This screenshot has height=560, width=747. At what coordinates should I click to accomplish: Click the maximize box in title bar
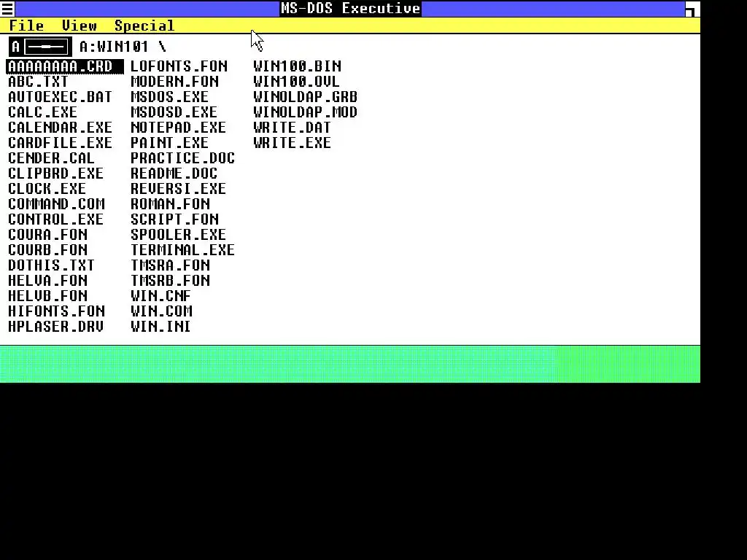click(692, 9)
